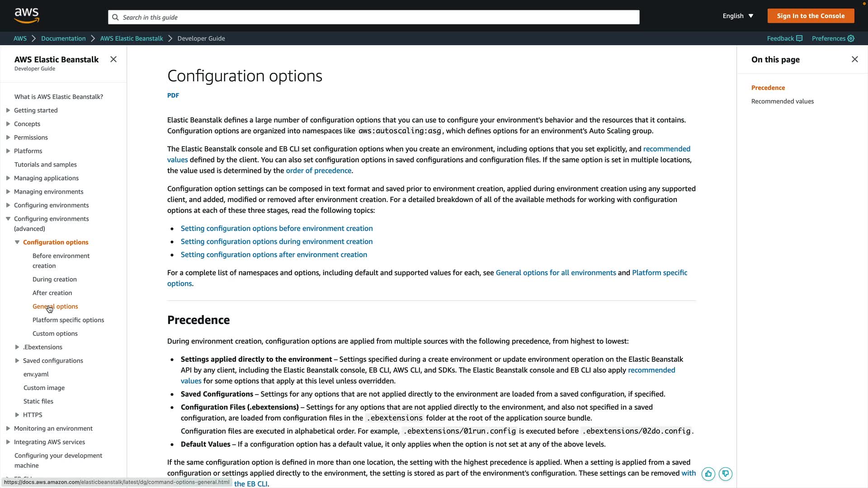Click the search magnifier icon
Screen dimensions: 868x488
click(115, 17)
